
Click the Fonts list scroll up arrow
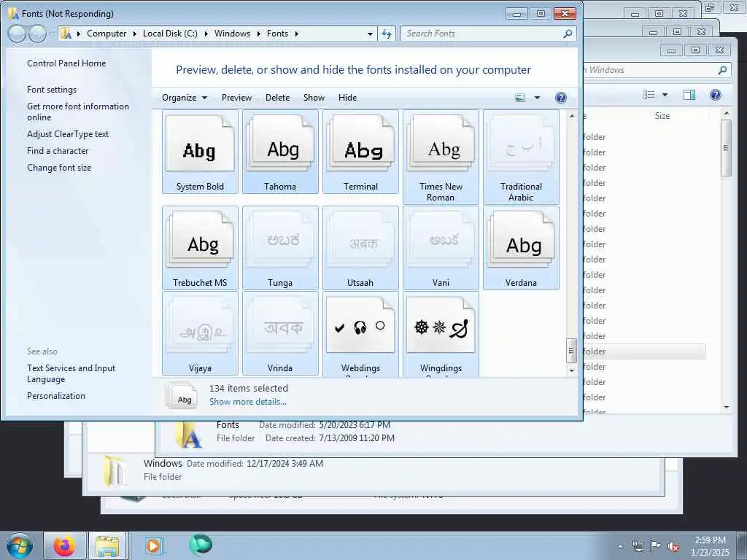click(x=572, y=116)
